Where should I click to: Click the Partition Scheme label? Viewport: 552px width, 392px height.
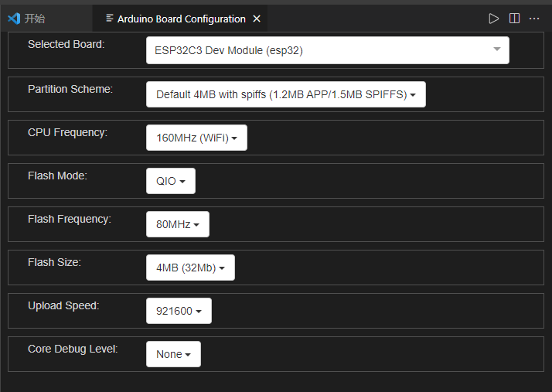tap(70, 89)
